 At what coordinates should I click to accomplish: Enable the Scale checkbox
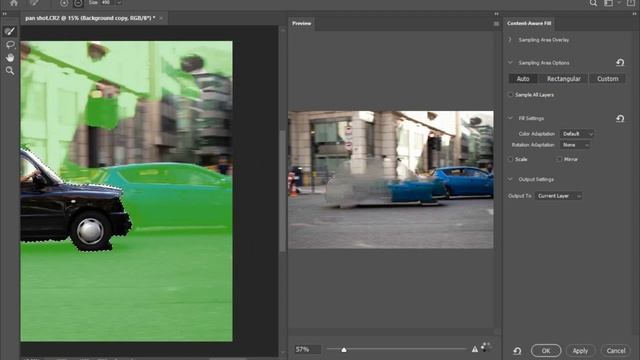click(510, 159)
